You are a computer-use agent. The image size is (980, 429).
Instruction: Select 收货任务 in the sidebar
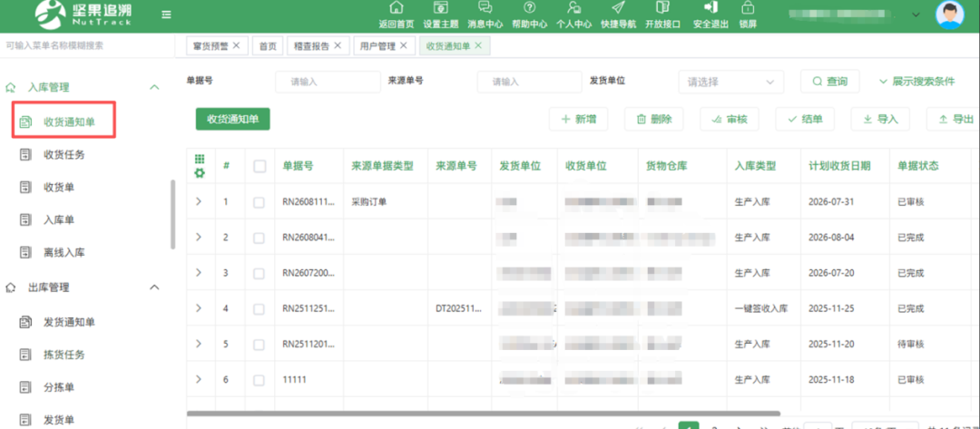(64, 154)
